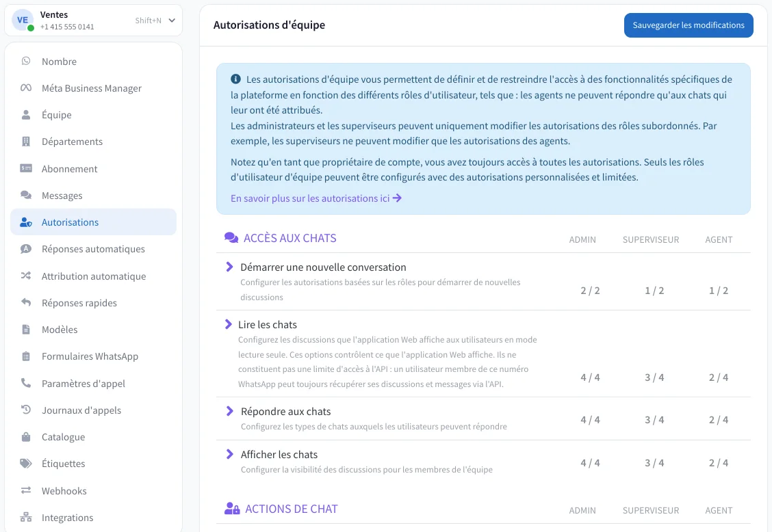Click Sauvegarder les modifications button
This screenshot has width=772, height=532.
click(x=689, y=25)
